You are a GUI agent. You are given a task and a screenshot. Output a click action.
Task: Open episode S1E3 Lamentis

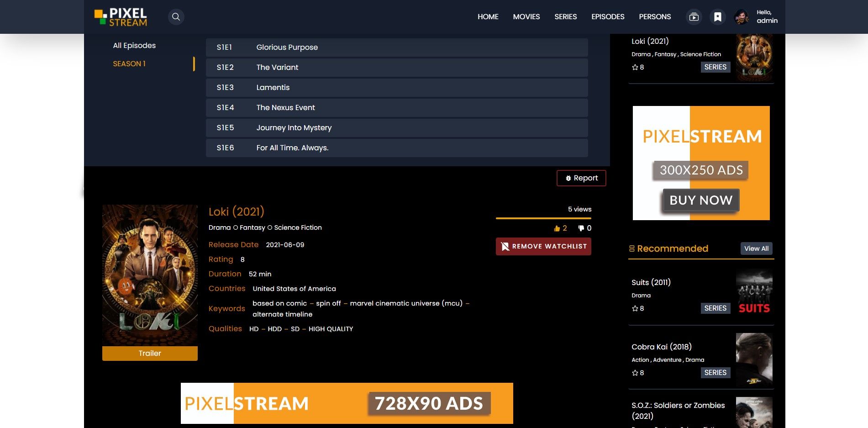tap(397, 87)
